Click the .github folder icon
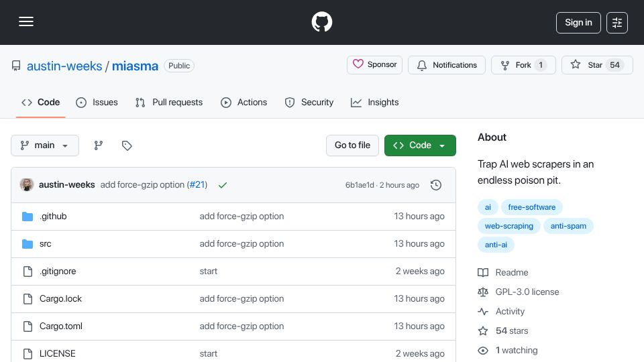Screen dimensions: 644x362 coord(28,217)
